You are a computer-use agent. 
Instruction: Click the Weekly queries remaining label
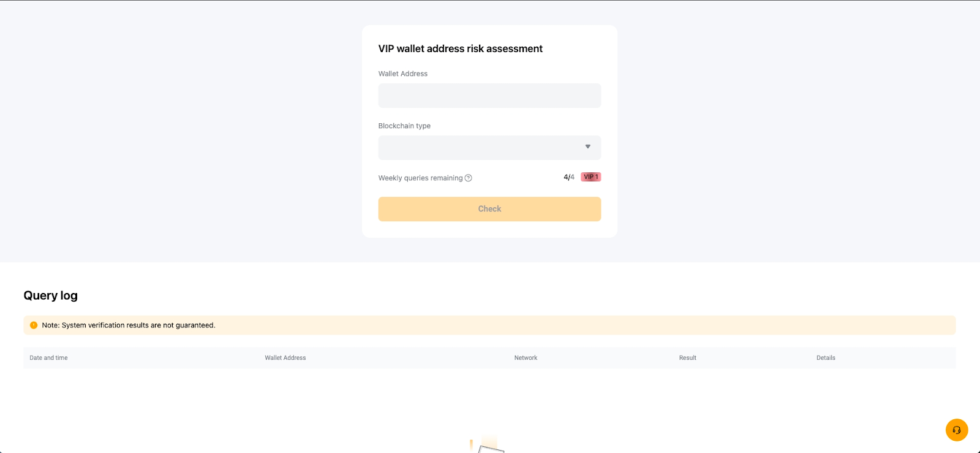point(420,178)
